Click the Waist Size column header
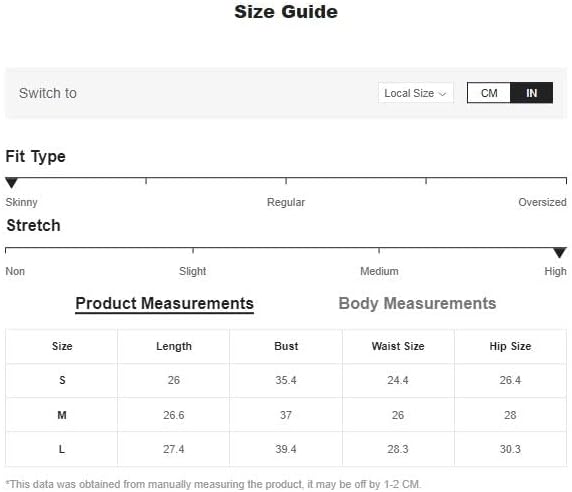The width and height of the screenshot is (572, 492). 398,346
